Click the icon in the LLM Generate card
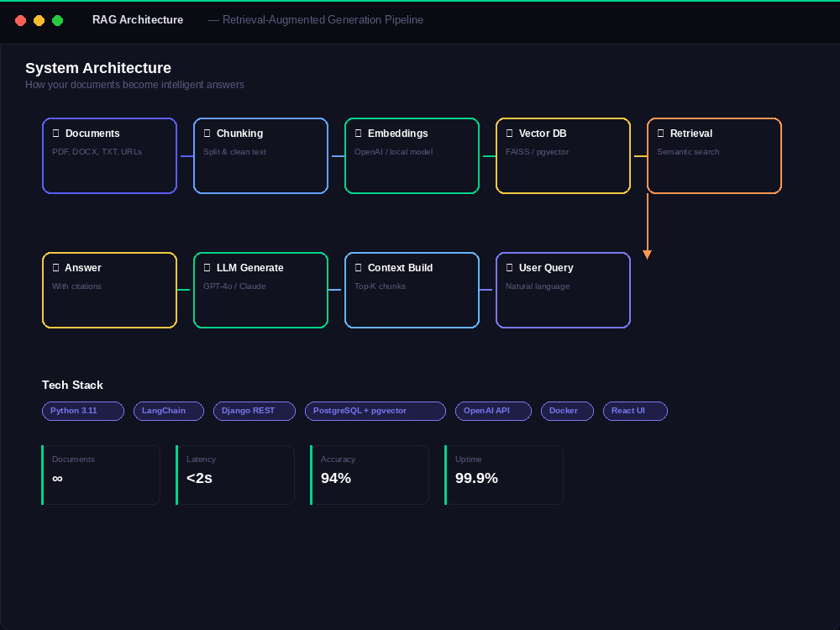 pyautogui.click(x=207, y=268)
